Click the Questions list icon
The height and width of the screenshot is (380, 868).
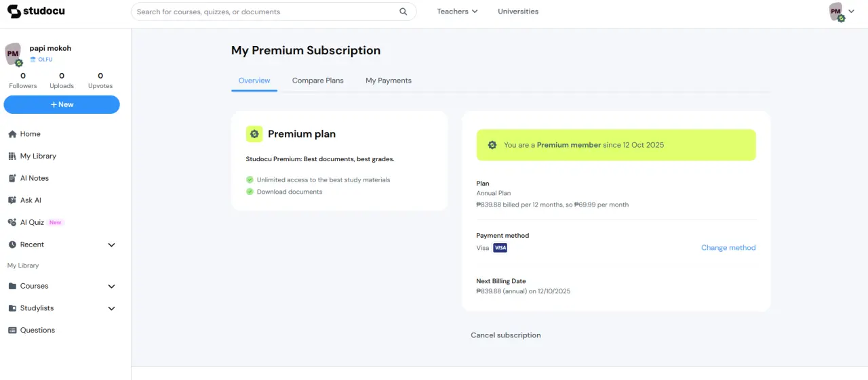tap(12, 330)
